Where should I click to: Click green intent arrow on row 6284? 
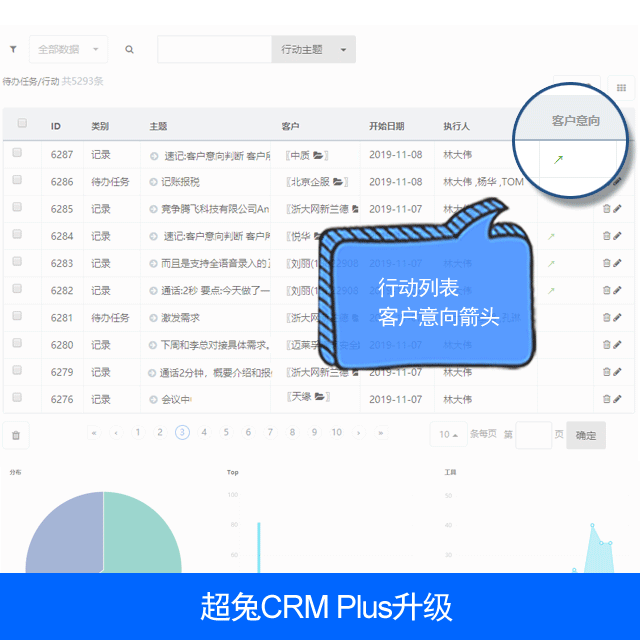point(551,236)
